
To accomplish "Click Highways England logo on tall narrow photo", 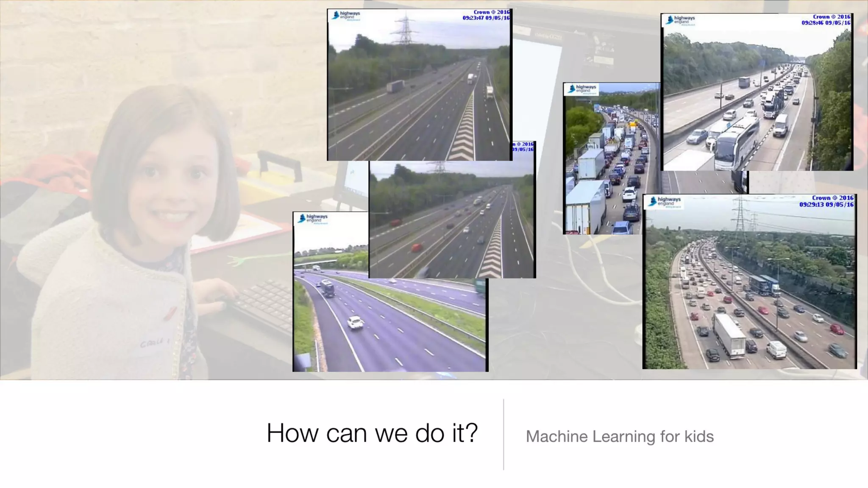I will pos(582,89).
